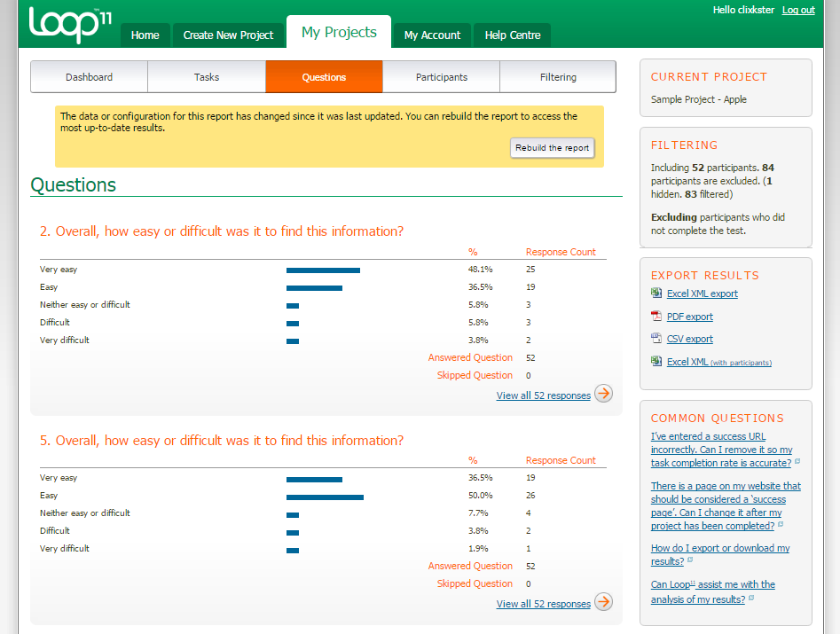Click orange arrow icon under question 5 responses
This screenshot has height=634, width=840.
pos(604,602)
